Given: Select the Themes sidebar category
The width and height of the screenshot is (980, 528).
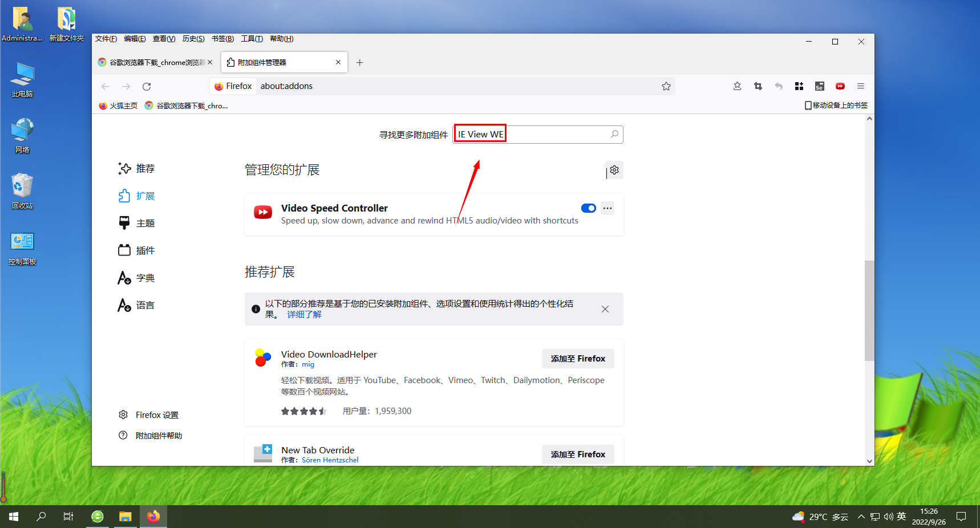Looking at the screenshot, I should tap(136, 224).
